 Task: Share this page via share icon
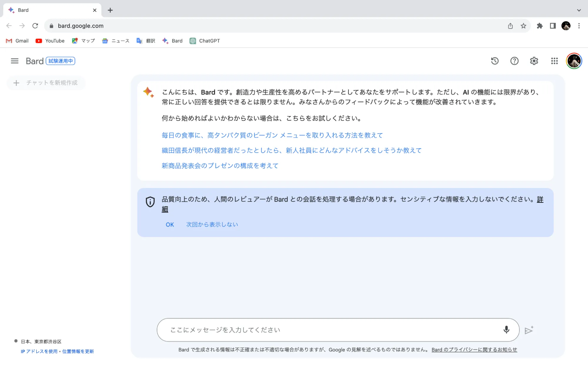[x=510, y=26]
